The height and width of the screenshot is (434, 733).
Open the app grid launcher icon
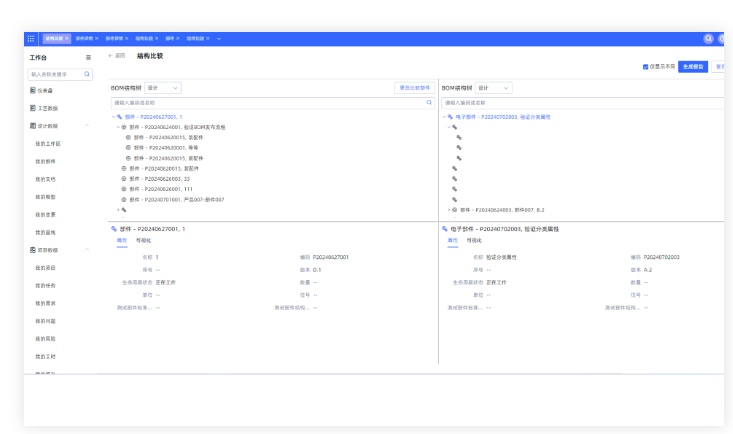click(x=31, y=39)
